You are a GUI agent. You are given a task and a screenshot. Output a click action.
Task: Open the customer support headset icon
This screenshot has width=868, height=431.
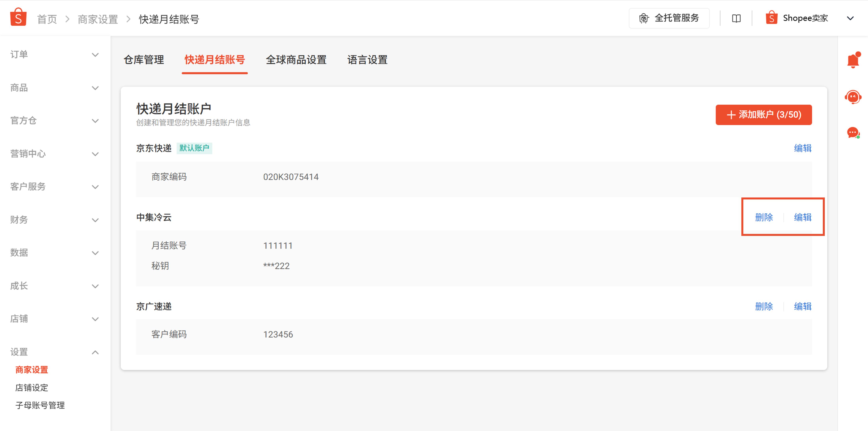(x=853, y=97)
